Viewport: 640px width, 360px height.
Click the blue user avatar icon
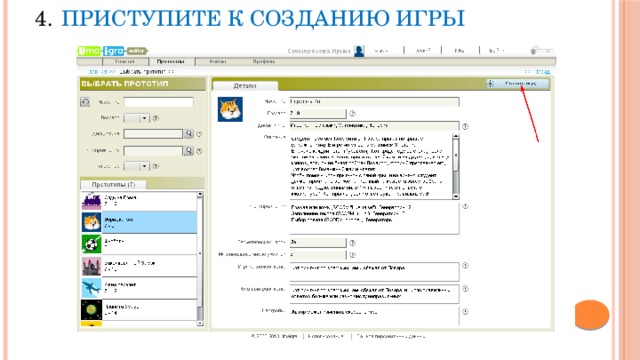point(359,51)
